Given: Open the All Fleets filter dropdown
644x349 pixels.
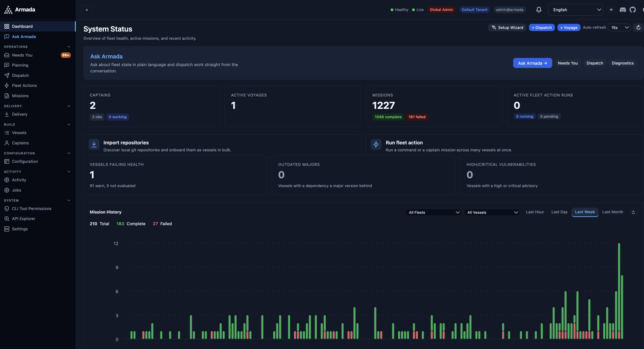Looking at the screenshot, I should tap(433, 212).
